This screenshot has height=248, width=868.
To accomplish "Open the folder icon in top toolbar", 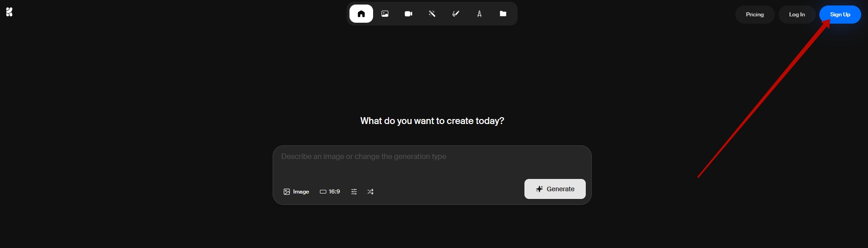I will click(x=503, y=14).
